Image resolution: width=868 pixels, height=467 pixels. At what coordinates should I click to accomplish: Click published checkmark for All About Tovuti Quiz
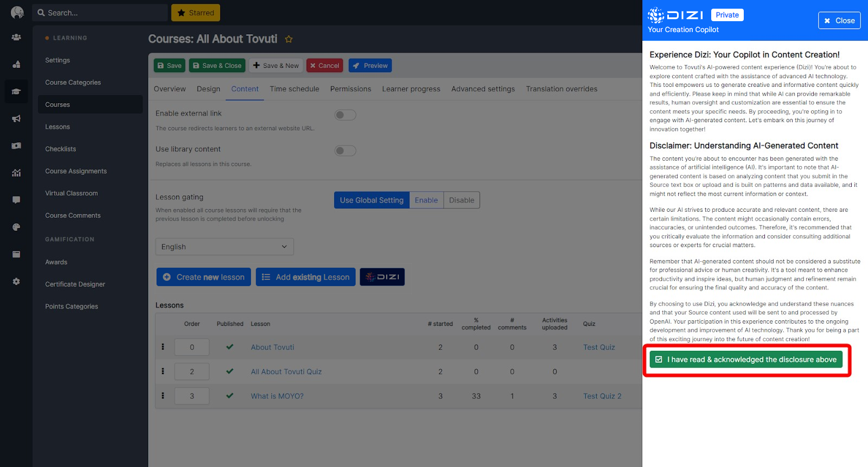point(229,371)
